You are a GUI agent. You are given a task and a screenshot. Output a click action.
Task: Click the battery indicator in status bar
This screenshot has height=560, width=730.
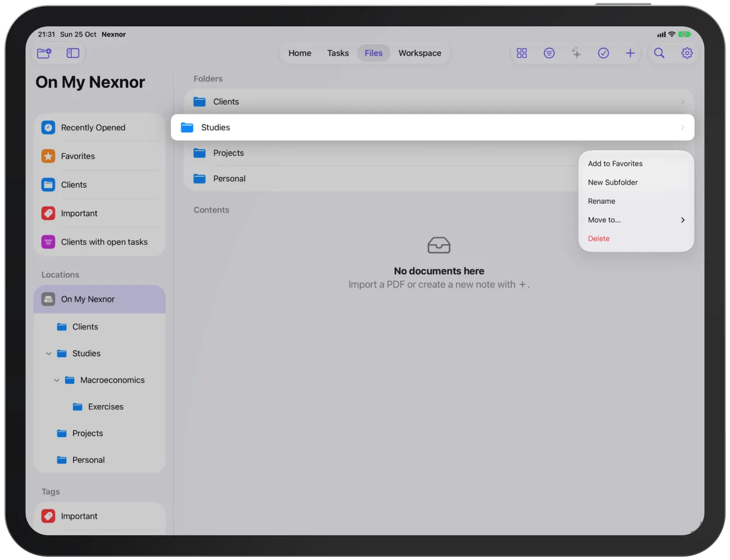pyautogui.click(x=684, y=35)
